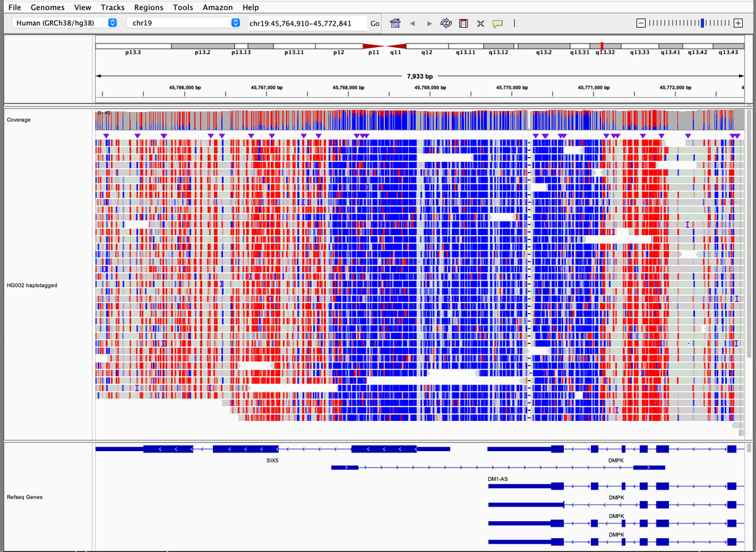Zoom in with the plus icon
Viewport: 756px width, 552px height.
738,23
